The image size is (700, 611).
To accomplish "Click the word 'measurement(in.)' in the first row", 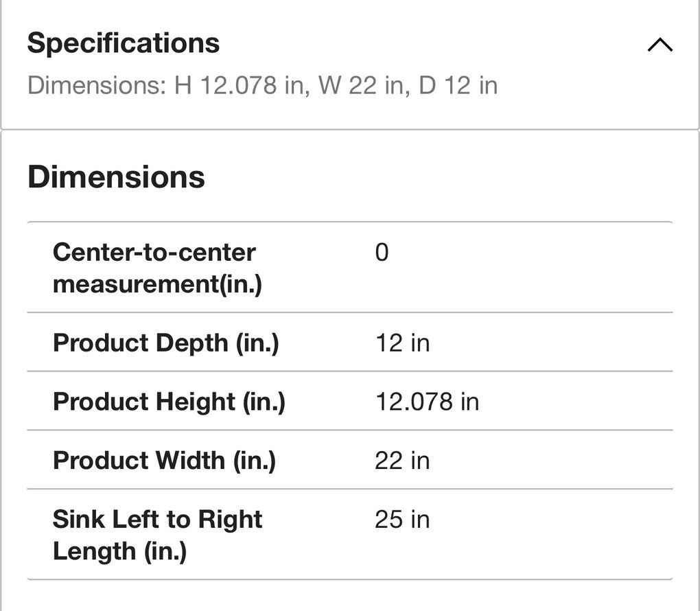I will pyautogui.click(x=157, y=284).
